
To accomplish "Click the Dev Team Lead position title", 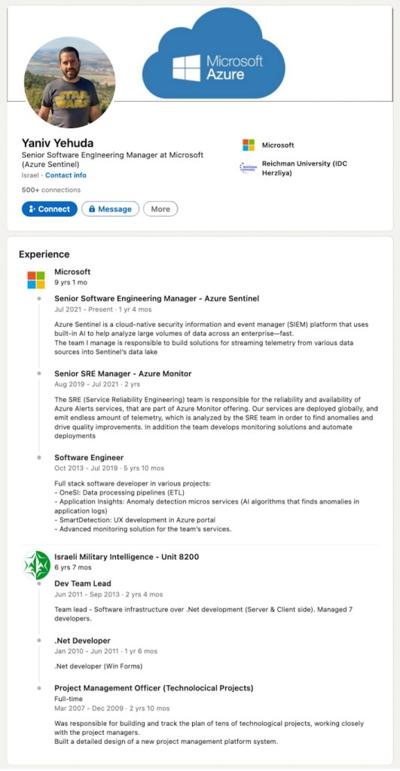I will [83, 584].
